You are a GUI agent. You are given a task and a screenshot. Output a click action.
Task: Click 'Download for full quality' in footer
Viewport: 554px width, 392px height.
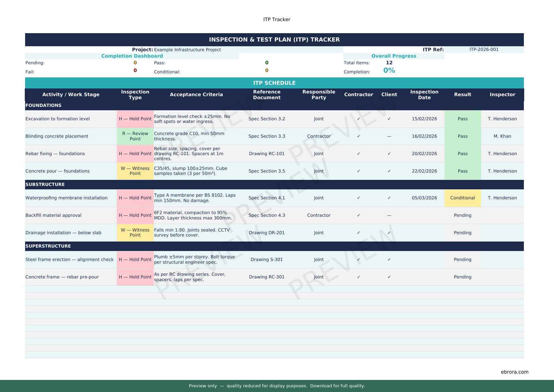pos(337,386)
